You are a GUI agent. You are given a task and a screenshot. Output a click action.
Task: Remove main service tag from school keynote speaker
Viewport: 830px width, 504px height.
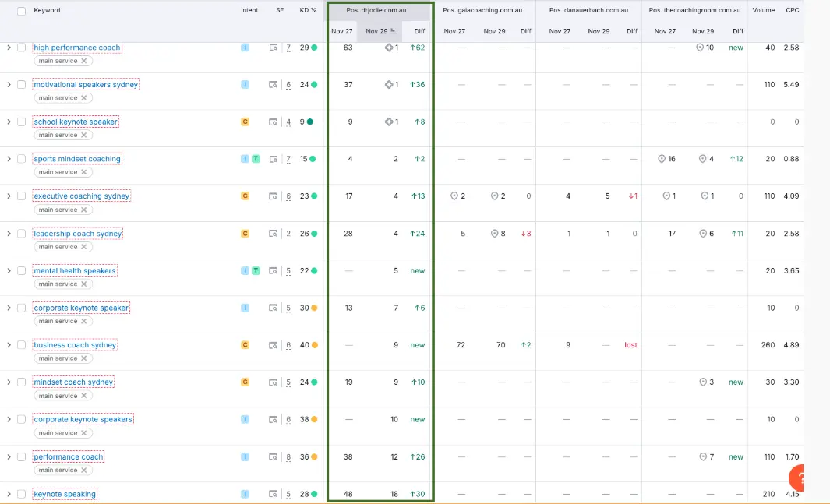coord(84,135)
